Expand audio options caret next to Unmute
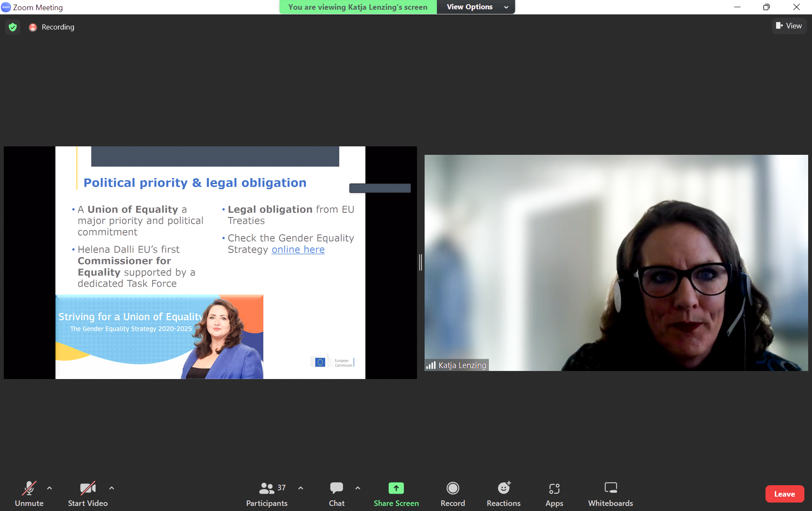This screenshot has height=511, width=812. pos(49,488)
